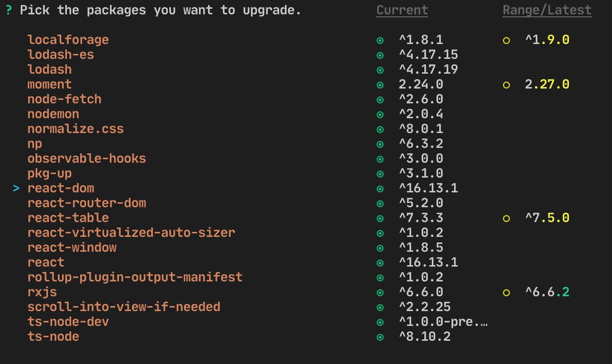Select the current radio for react-window
This screenshot has height=364, width=612.
point(380,248)
